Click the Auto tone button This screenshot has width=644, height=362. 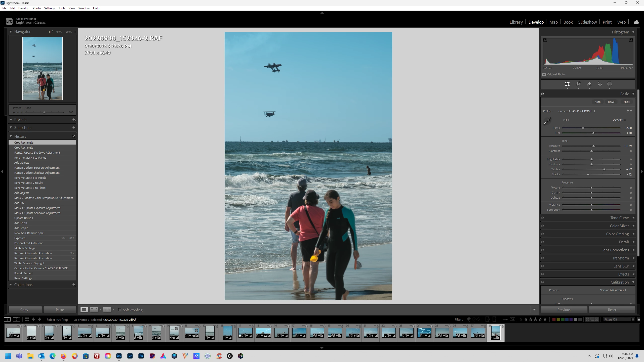click(x=597, y=102)
